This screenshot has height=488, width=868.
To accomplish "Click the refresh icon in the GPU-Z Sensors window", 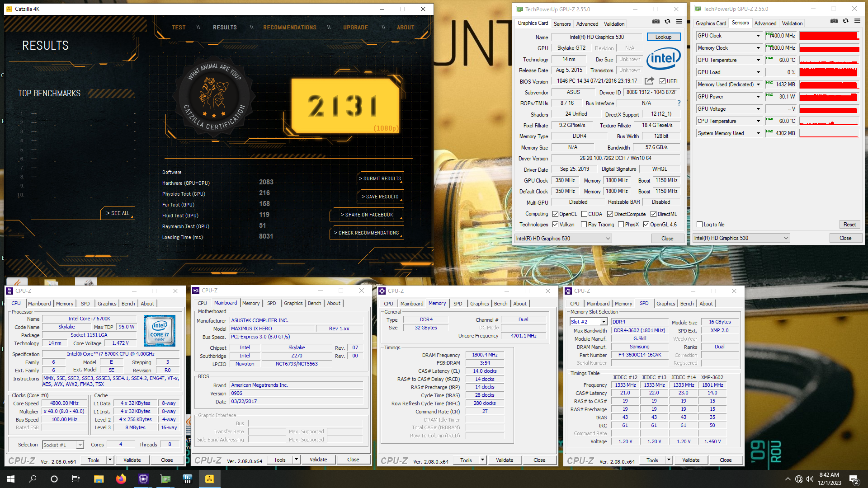I will [845, 21].
